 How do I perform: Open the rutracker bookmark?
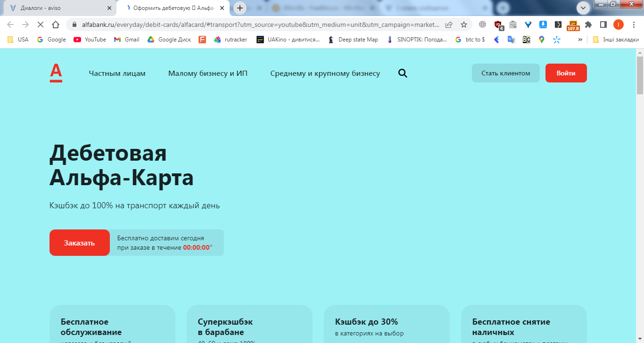[231, 40]
